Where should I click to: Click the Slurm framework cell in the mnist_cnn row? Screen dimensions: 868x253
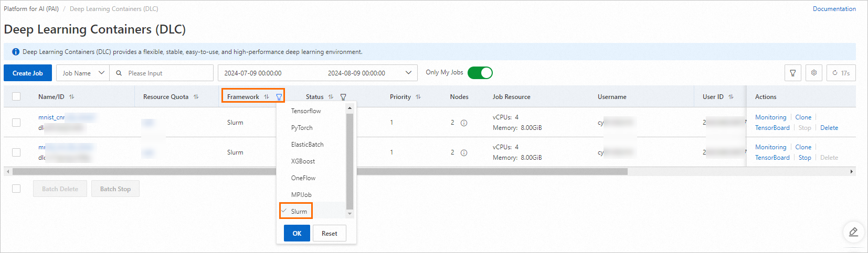click(235, 123)
